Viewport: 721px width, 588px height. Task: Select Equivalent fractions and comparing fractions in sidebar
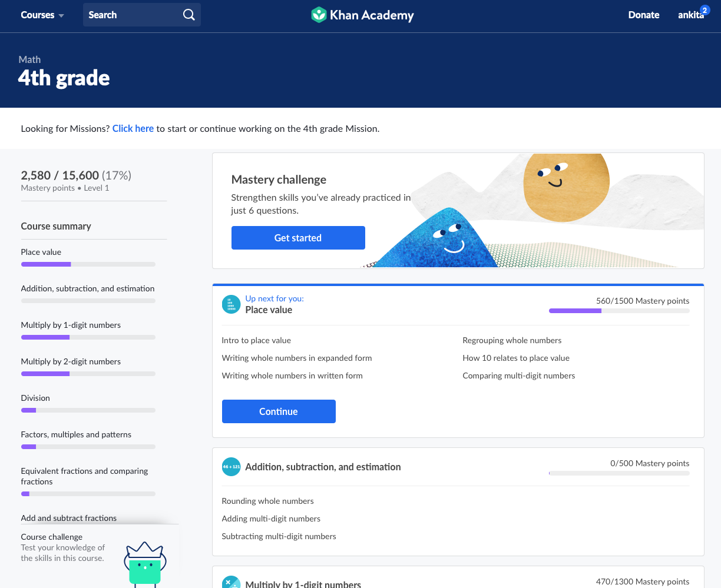(84, 476)
